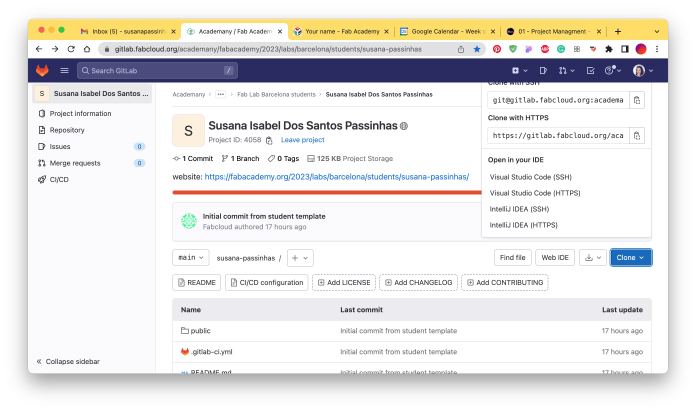Open the Issues icon in the top navbar
This screenshot has width=696, height=411.
pyautogui.click(x=543, y=71)
